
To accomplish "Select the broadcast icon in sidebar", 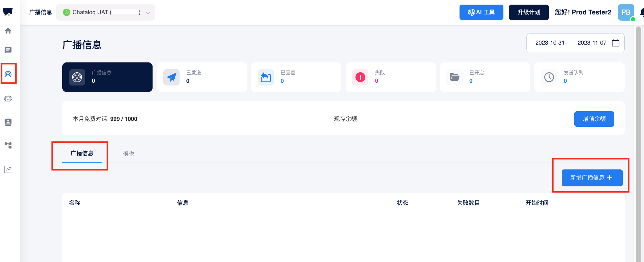I will click(8, 74).
